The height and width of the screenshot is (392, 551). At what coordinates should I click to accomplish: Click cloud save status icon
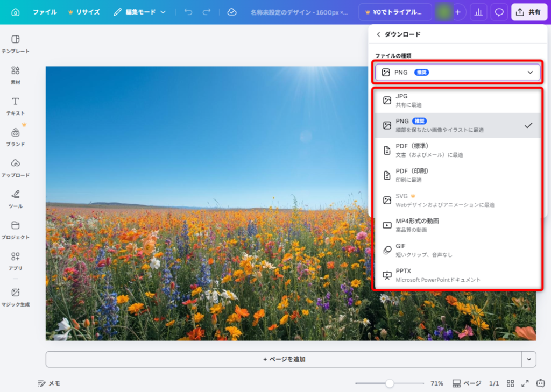pos(232,12)
